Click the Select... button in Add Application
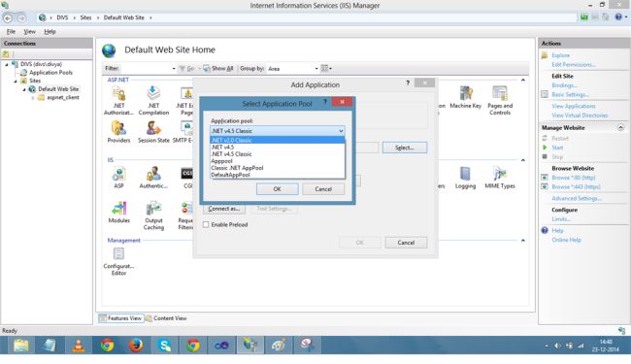 pyautogui.click(x=405, y=148)
